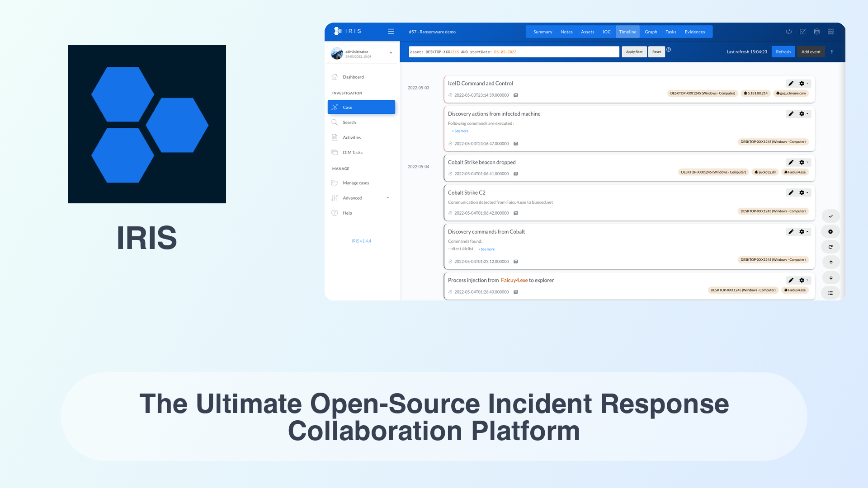
Task: Click the refresh icon button
Action: click(789, 31)
